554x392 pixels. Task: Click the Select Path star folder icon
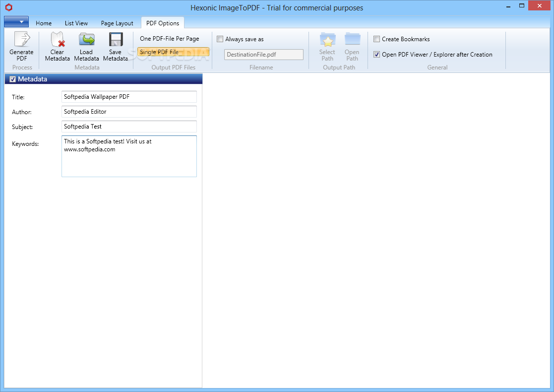pos(327,39)
